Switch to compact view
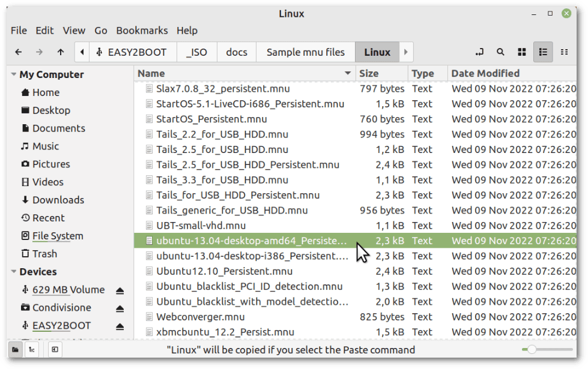This screenshot has height=369, width=588. [563, 52]
